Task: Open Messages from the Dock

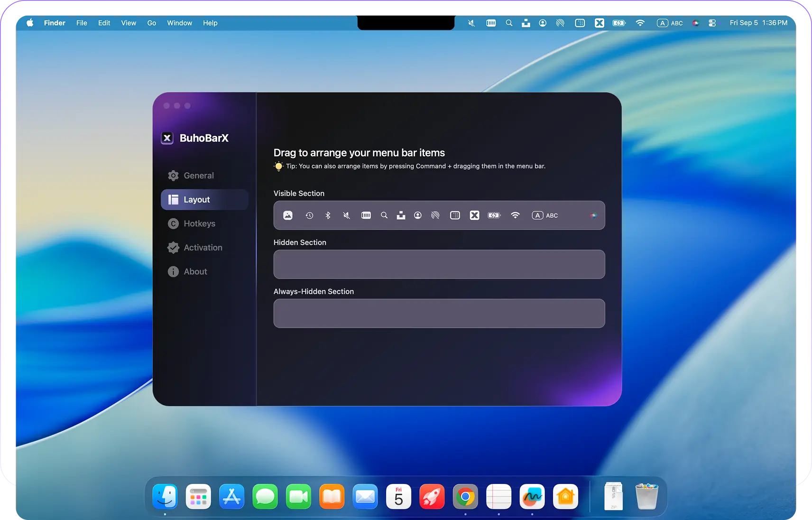Action: pos(265,496)
